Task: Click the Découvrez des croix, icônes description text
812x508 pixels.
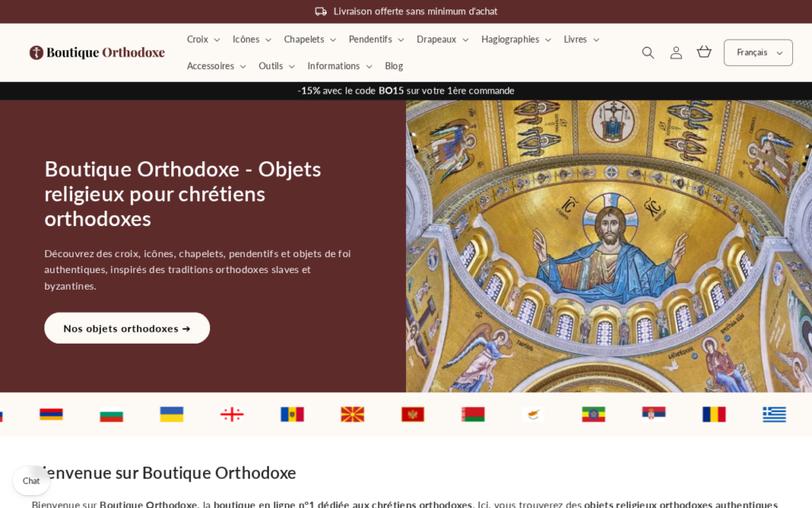Action: [197, 270]
